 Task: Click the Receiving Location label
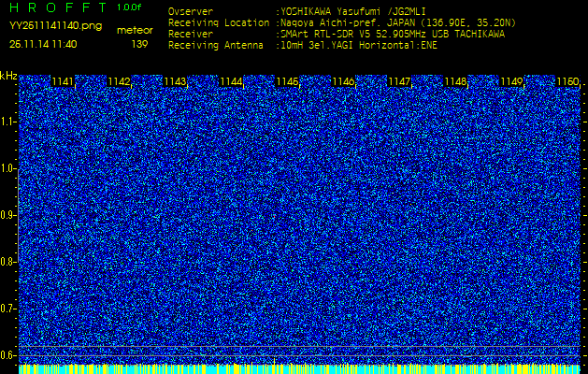[219, 22]
